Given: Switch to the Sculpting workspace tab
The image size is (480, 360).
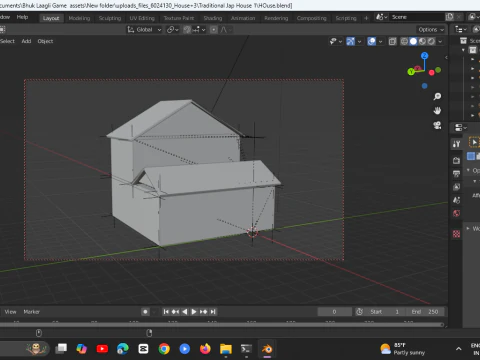Looking at the screenshot, I should click(x=110, y=18).
